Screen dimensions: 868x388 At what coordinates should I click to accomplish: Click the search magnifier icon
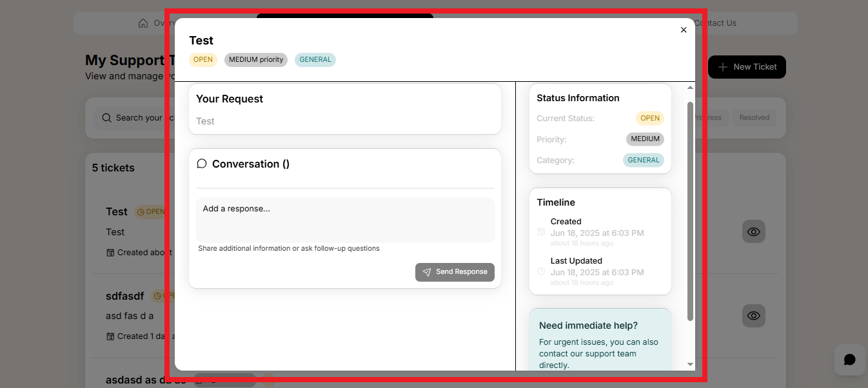(106, 118)
